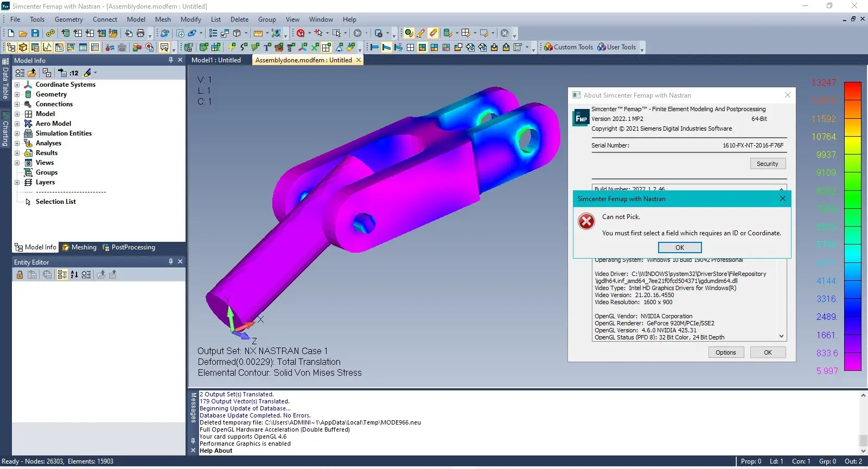This screenshot has width=868, height=469.
Task: Click the pencil draw icon
Action: 421,33
